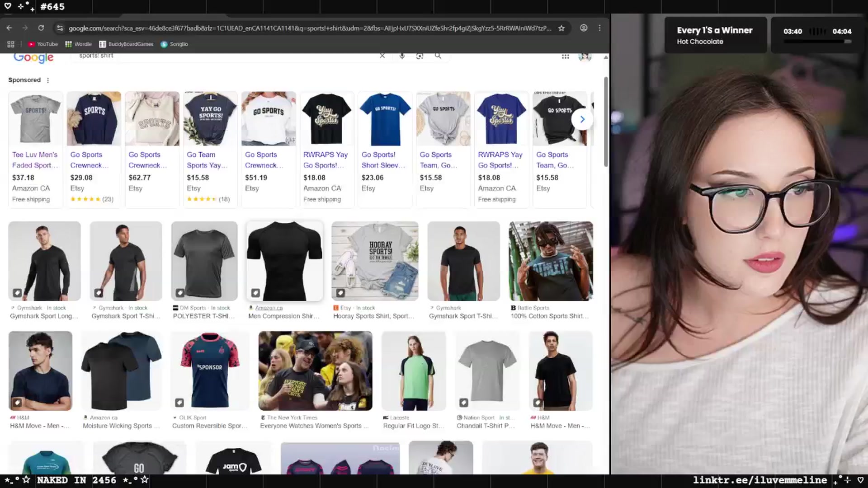Click the browser forward arrow
Screen dimensions: 868x488
click(25, 28)
